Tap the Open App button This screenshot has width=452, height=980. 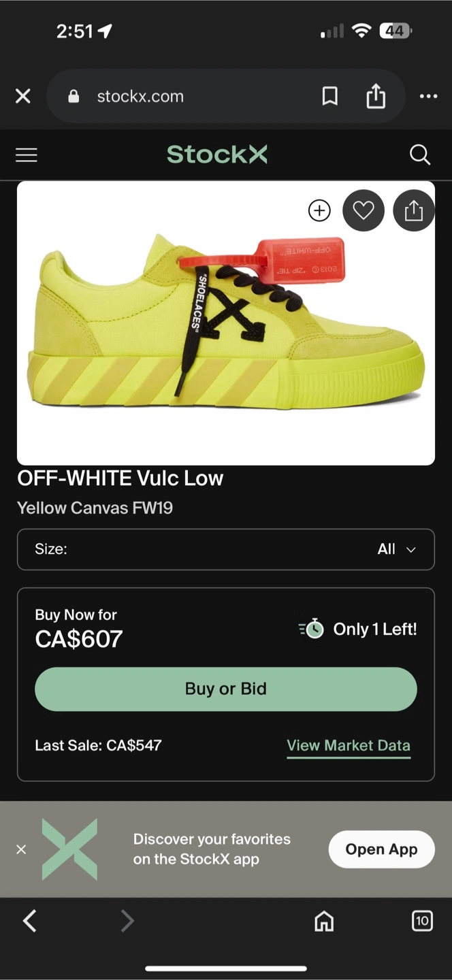coord(381,849)
